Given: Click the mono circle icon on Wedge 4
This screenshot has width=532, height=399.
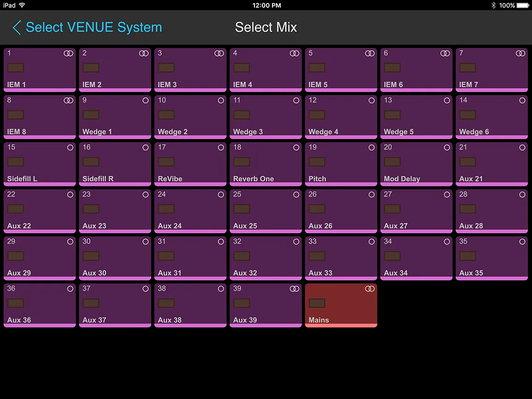Looking at the screenshot, I should 372,101.
